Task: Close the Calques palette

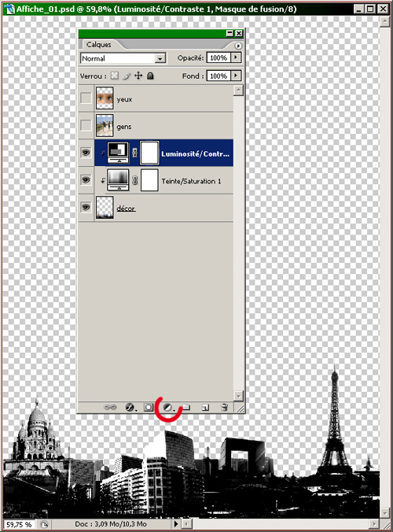Action: (x=239, y=33)
